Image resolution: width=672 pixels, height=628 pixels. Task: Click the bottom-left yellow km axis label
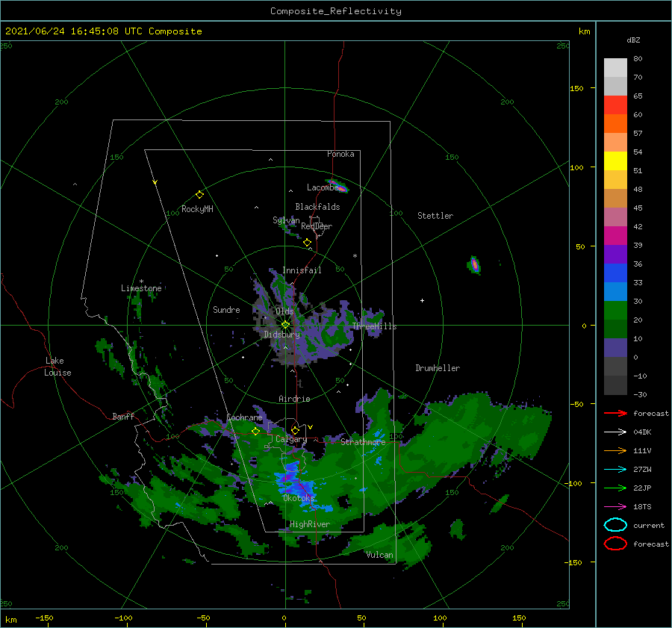[x=11, y=620]
